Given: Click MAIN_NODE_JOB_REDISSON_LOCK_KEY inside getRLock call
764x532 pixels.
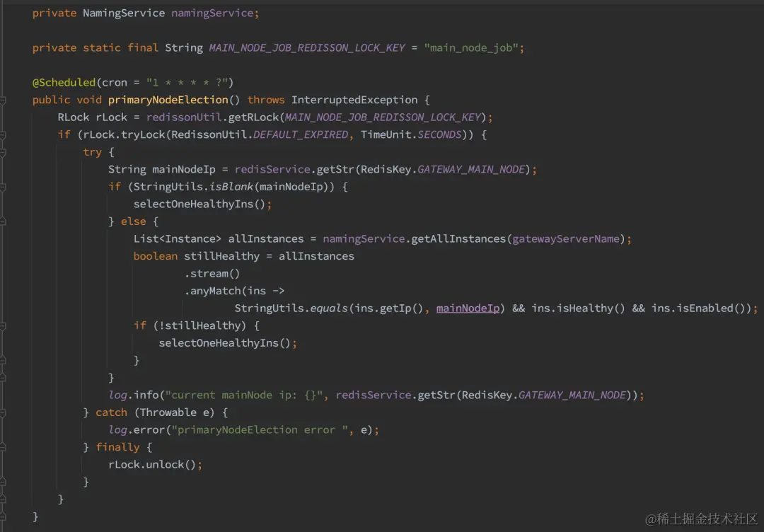Looking at the screenshot, I should [383, 117].
